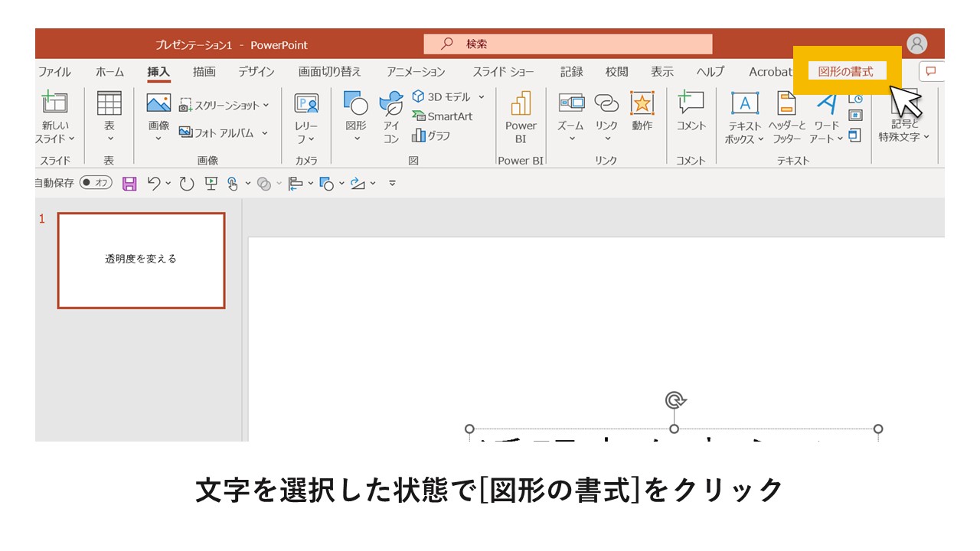This screenshot has width=980, height=551.
Task: Switch to the ホーム ribbon tab
Action: (109, 71)
